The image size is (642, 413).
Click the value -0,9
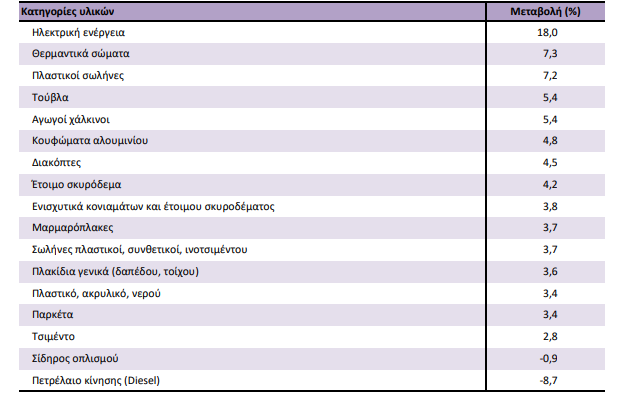[x=549, y=359]
